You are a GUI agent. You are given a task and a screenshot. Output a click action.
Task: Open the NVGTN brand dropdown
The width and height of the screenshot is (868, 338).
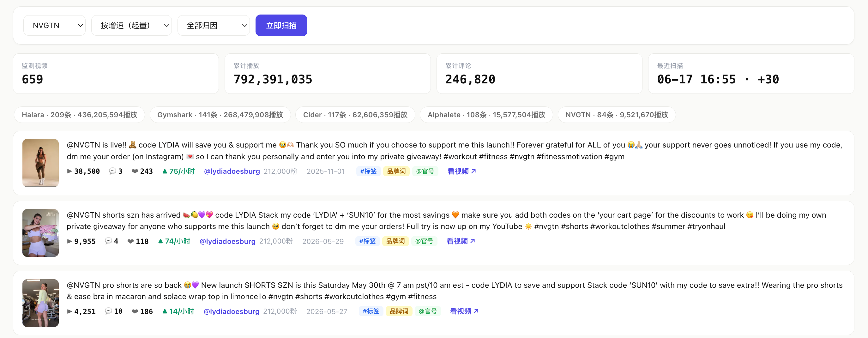[x=54, y=25]
